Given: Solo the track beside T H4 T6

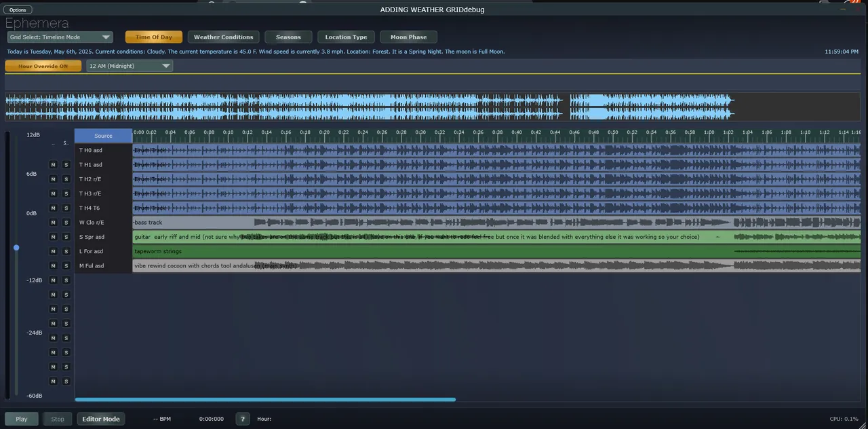Looking at the screenshot, I should coord(66,208).
